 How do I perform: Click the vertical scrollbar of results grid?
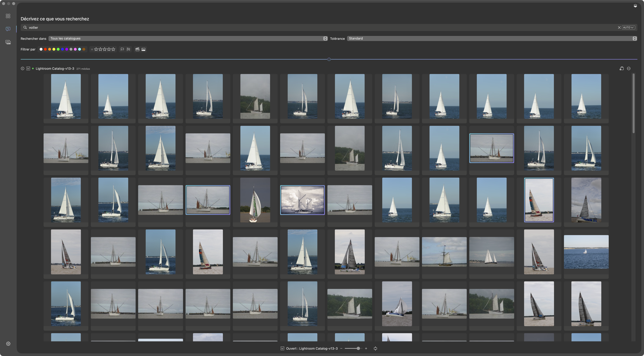click(x=633, y=103)
